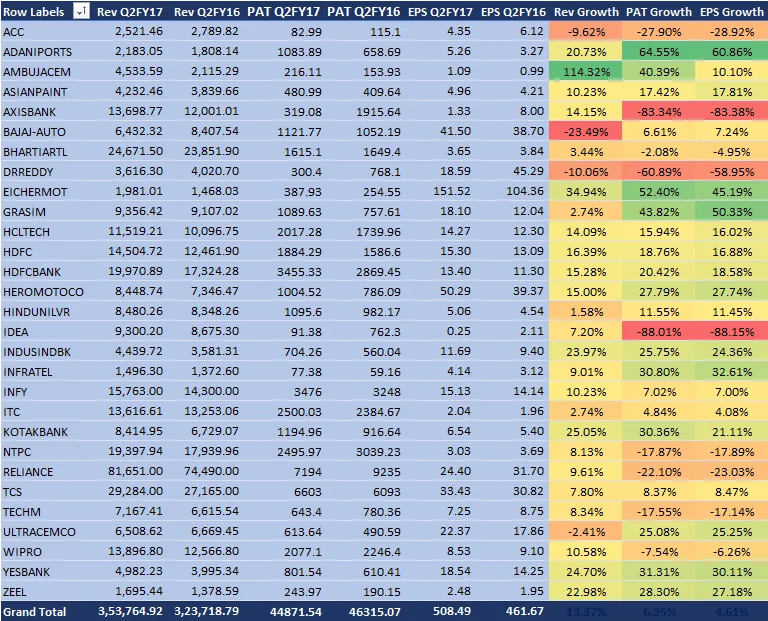Viewport: 768px width, 621px height.
Task: Select the PAT Q2FY16 column header
Action: coord(363,11)
